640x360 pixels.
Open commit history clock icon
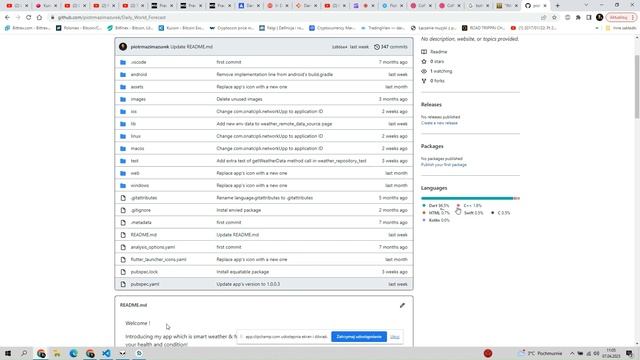pyautogui.click(x=377, y=47)
